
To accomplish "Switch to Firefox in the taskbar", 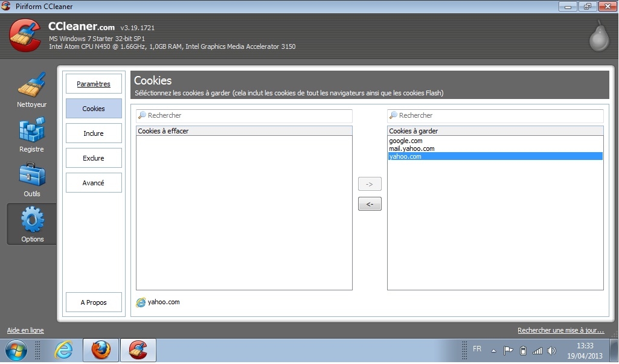I will 101,350.
